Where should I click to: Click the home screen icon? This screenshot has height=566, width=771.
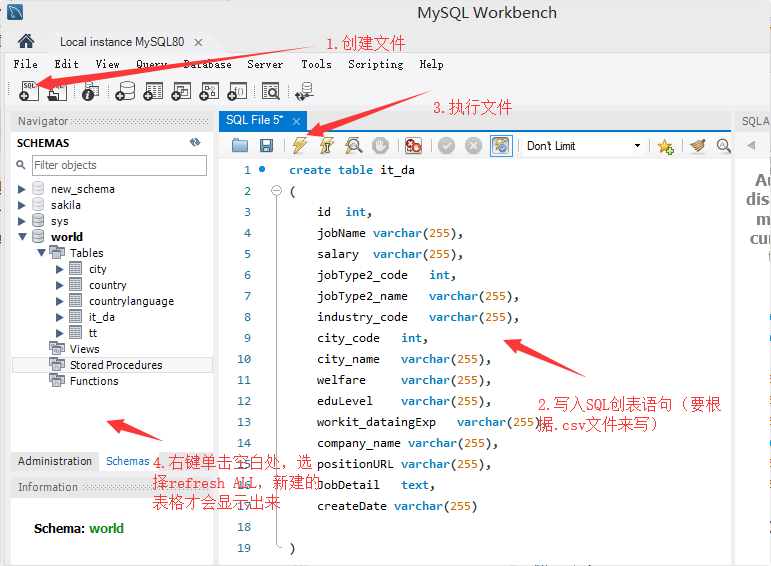tap(26, 41)
